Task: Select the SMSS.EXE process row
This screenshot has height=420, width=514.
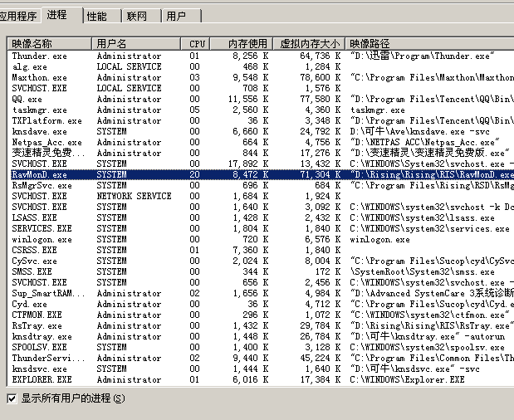Action: coord(261,271)
